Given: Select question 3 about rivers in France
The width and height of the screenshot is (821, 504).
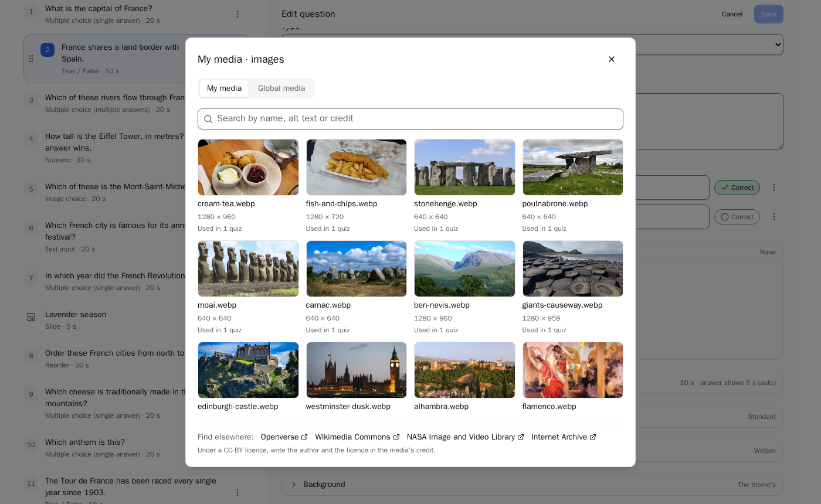Looking at the screenshot, I should (136, 103).
